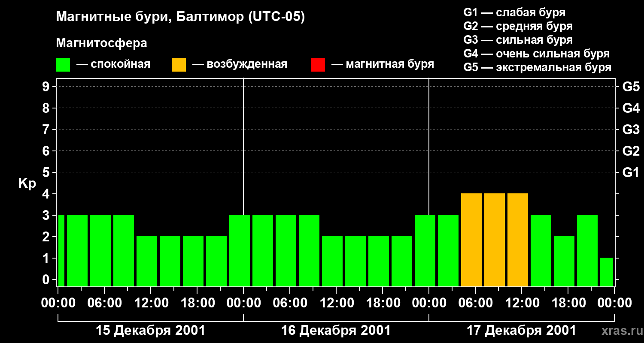This screenshot has height=343, width=644.
Task: Click the '17 Декабря 2001' date label
Action: pos(521,331)
